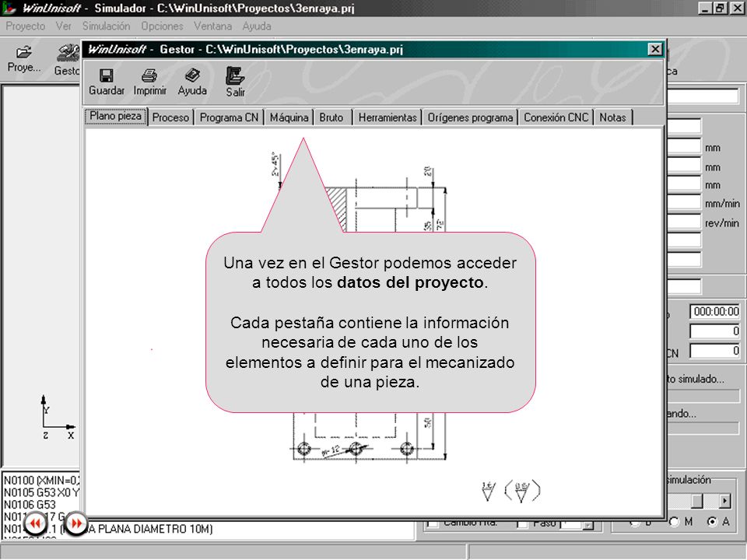The height and width of the screenshot is (560, 747).
Task: Open the Ayuda menu in menu bar
Action: [257, 26]
